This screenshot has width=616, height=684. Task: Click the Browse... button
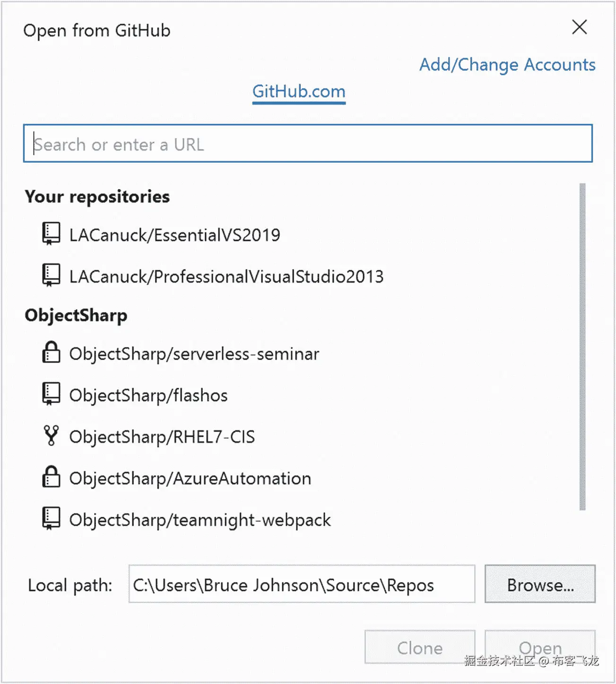point(540,584)
